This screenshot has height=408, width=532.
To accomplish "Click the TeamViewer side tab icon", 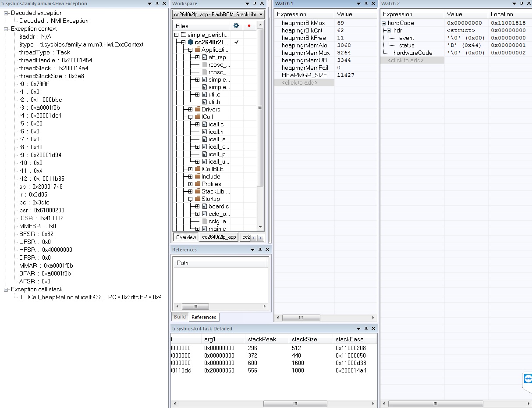I will [528, 379].
